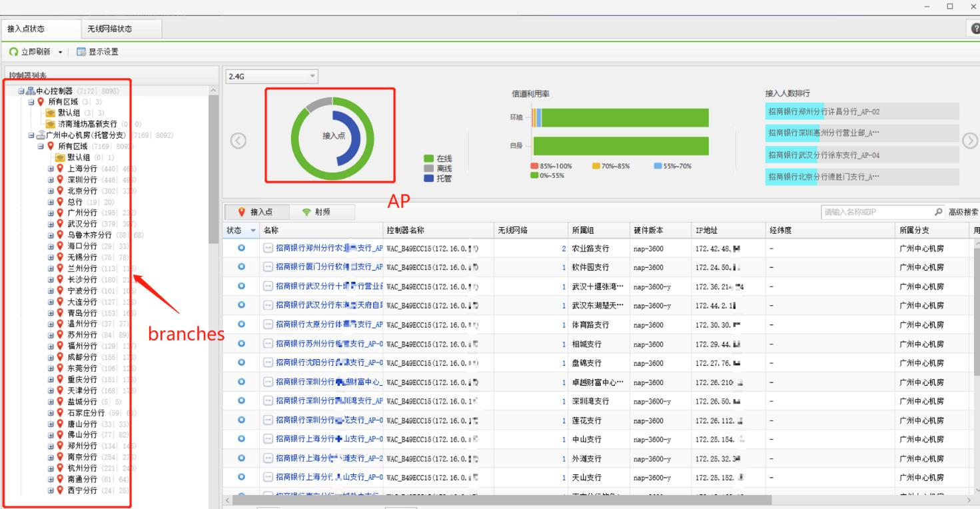This screenshot has height=509, width=980.
Task: Click the location pin icon of 广州分行
Action: click(x=60, y=213)
